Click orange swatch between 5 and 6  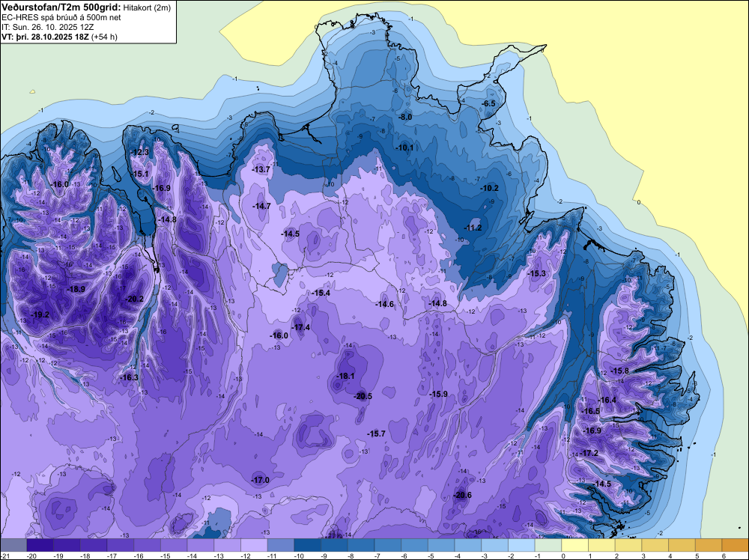point(709,545)
